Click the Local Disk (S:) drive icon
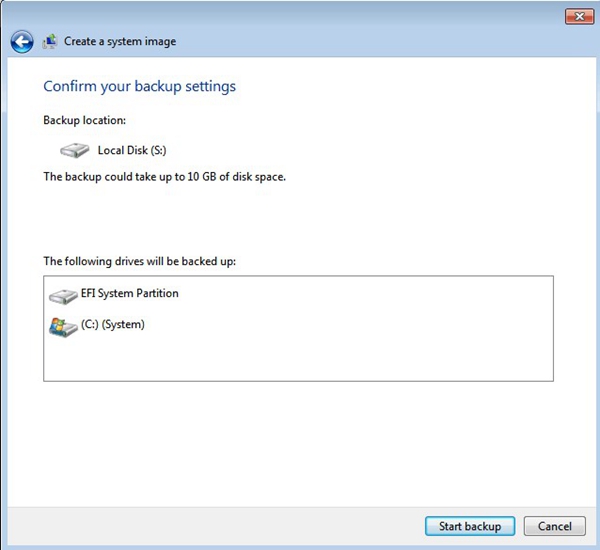The height and width of the screenshot is (550, 600). point(75,150)
